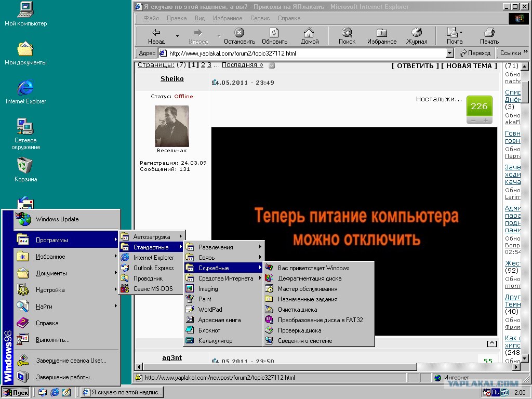This screenshot has width=532, height=399.
Task: Click the ОТВЕТИТЬ forum link
Action: click(415, 66)
